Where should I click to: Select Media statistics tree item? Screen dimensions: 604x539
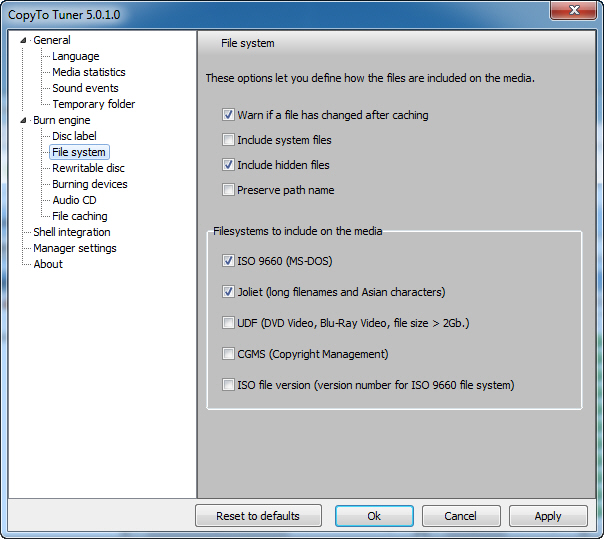click(x=88, y=72)
